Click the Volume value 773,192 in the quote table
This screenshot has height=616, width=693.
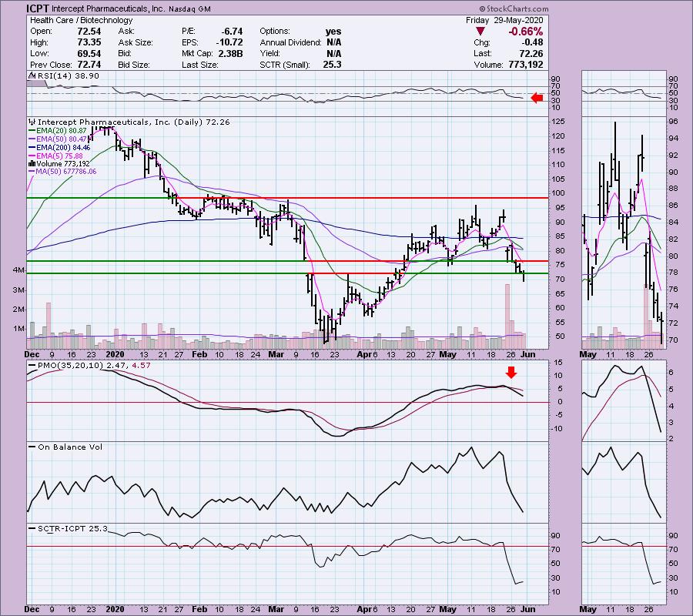click(525, 65)
